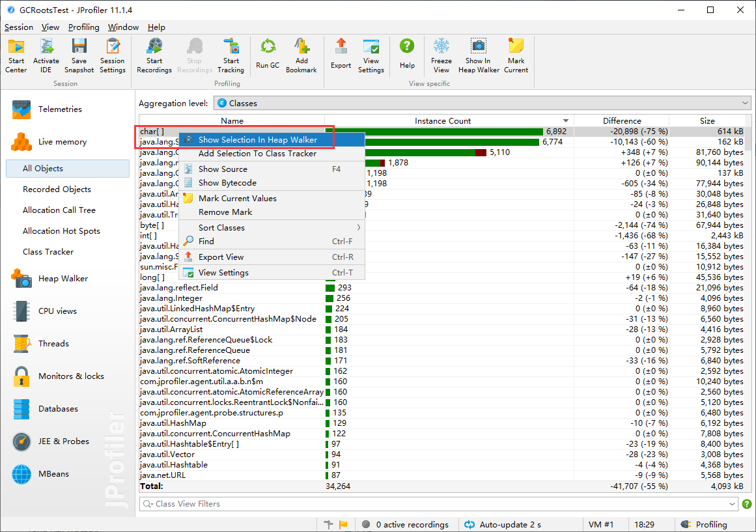Screen dimensions: 756x532
Task: Add Bookmark using the toolbar icon
Action: [301, 55]
